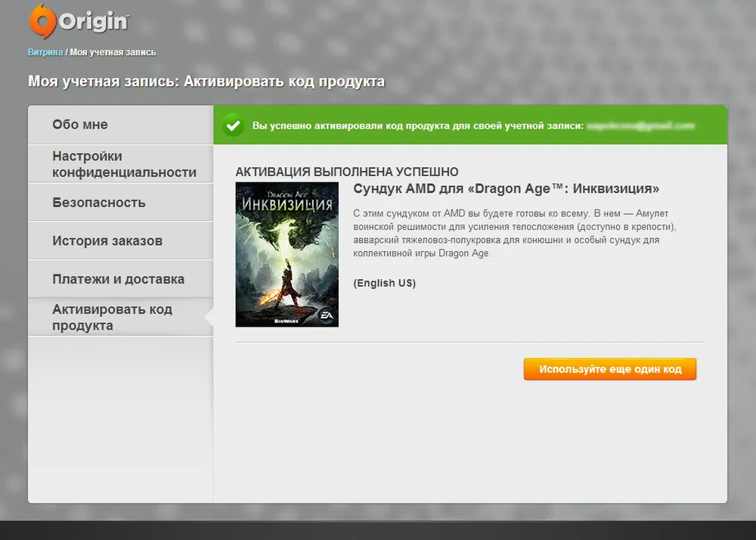
Task: Click the successful activation banner message
Action: tap(418, 126)
